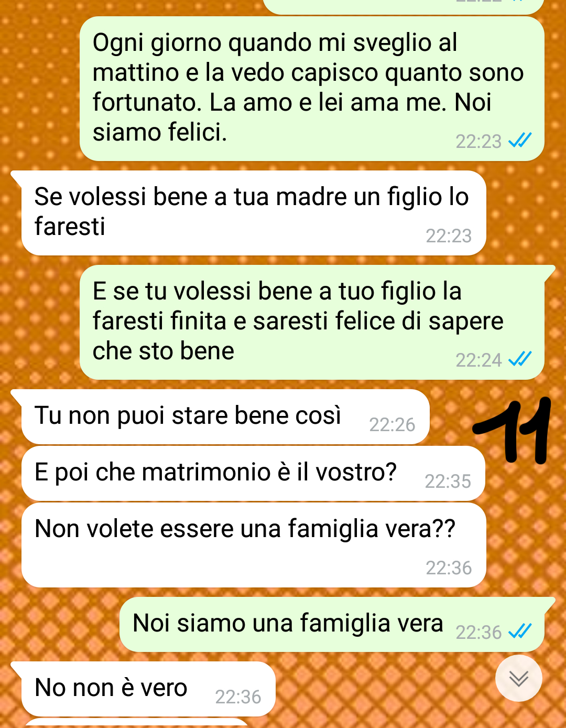Tap the 22:26 timestamp on received message
Screen dimensions: 566x728
[x=392, y=424]
